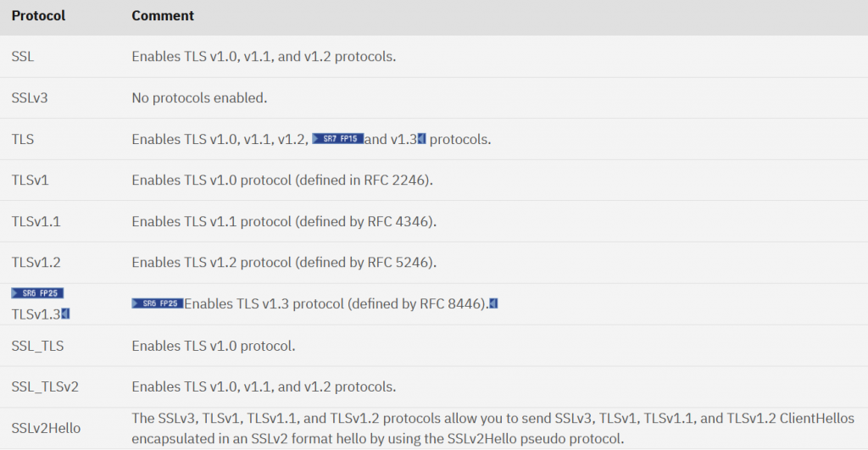
Task: Click end marker icon after RFC 8446 text
Action: [x=493, y=303]
